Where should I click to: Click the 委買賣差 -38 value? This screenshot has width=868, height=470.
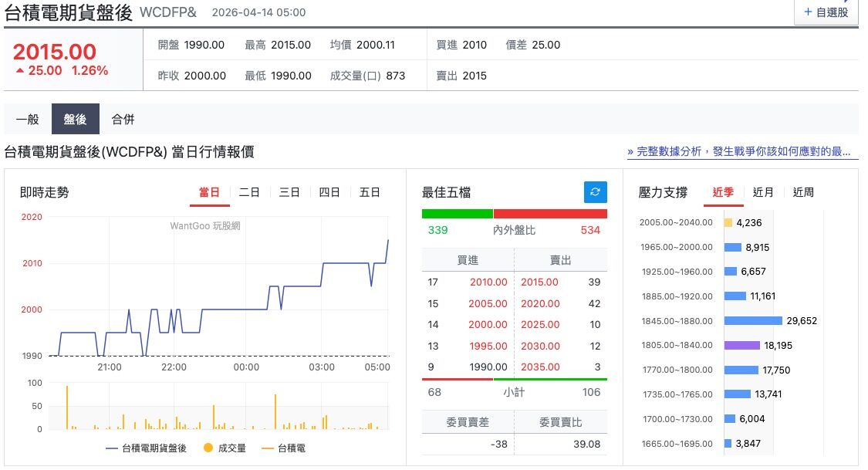498,445
